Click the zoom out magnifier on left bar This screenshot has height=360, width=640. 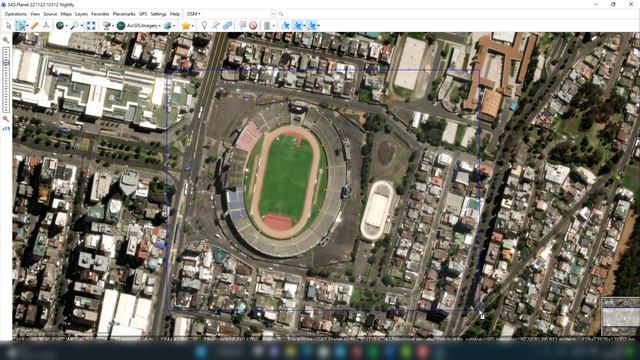click(x=6, y=119)
